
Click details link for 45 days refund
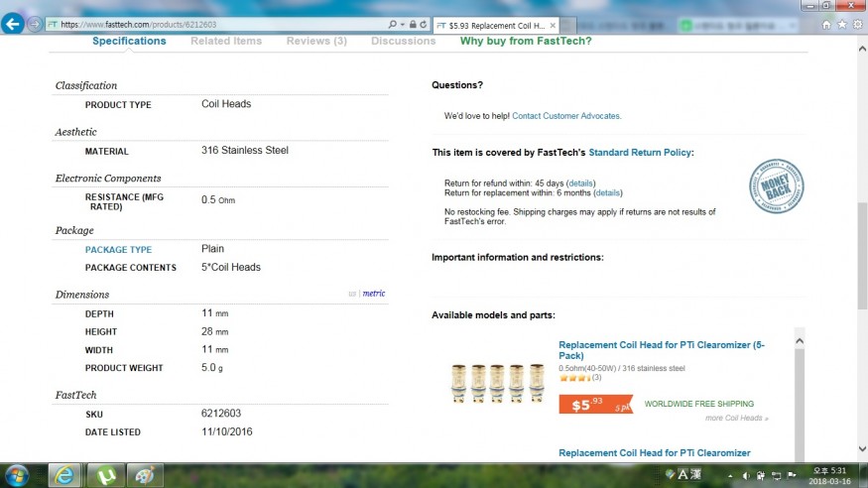pyautogui.click(x=580, y=183)
